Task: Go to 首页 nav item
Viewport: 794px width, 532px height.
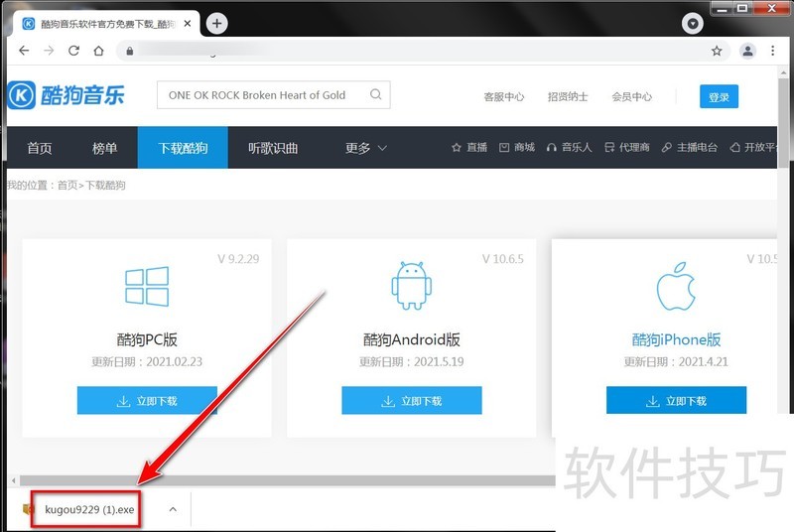Action: tap(40, 148)
